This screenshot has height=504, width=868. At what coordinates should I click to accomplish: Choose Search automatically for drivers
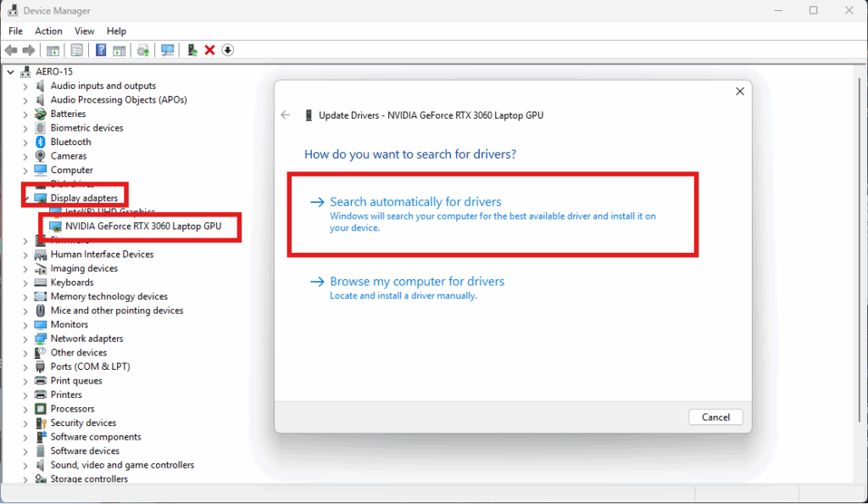(x=415, y=202)
